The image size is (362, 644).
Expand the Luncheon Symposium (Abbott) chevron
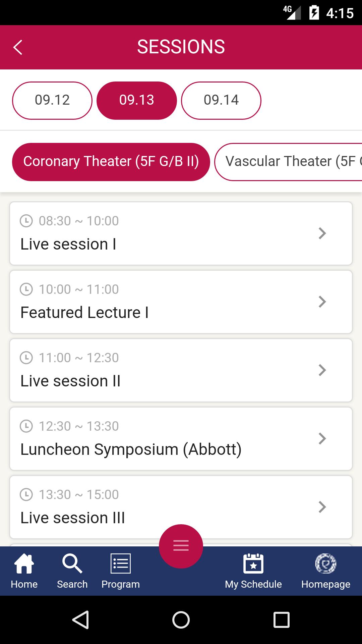coord(322,439)
